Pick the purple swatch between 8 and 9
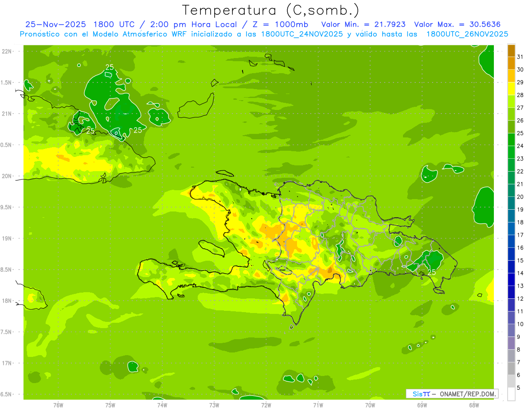The image size is (532, 411). pyautogui.click(x=511, y=343)
